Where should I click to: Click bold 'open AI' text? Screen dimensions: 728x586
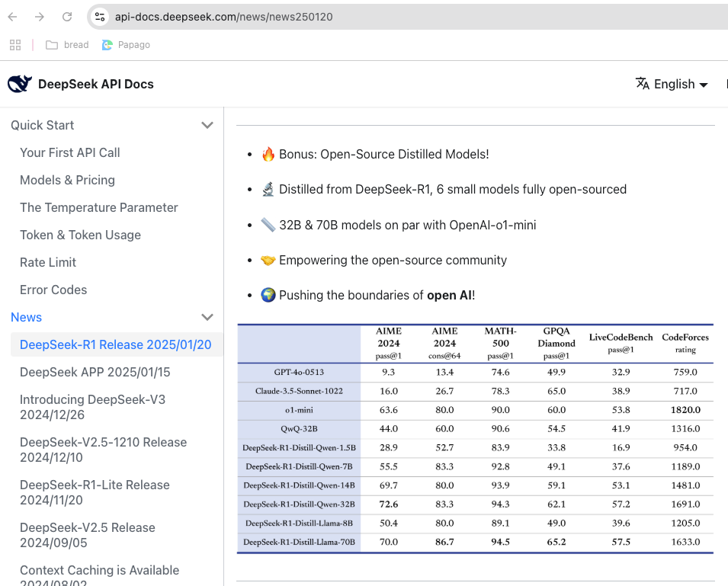pyautogui.click(x=449, y=295)
